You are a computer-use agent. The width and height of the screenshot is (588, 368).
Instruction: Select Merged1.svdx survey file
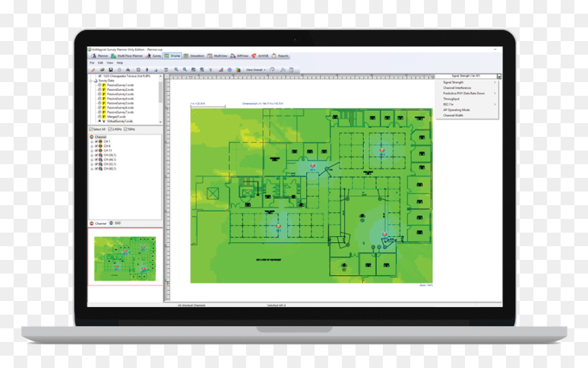pos(116,117)
